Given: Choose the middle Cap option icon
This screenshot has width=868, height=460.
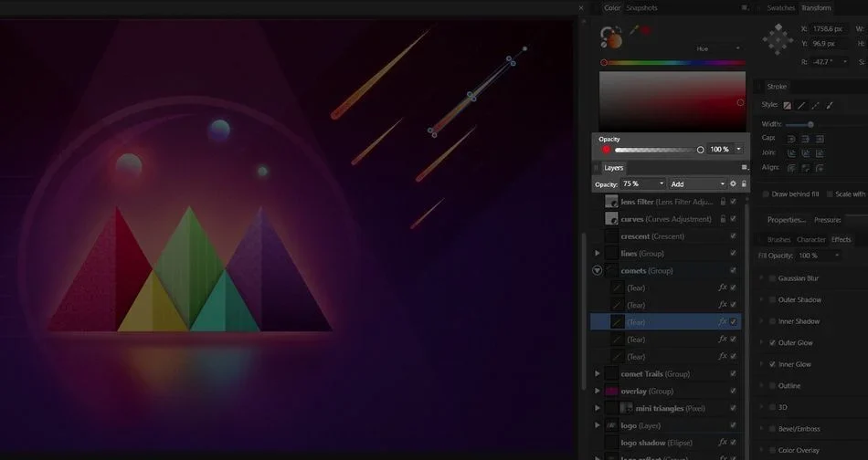Looking at the screenshot, I should (806, 139).
